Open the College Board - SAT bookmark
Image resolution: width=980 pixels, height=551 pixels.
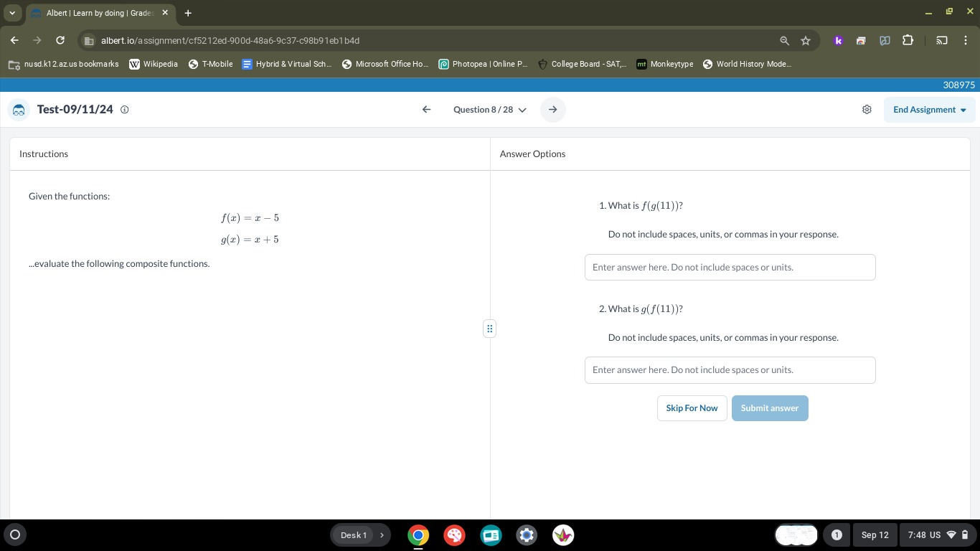point(582,64)
